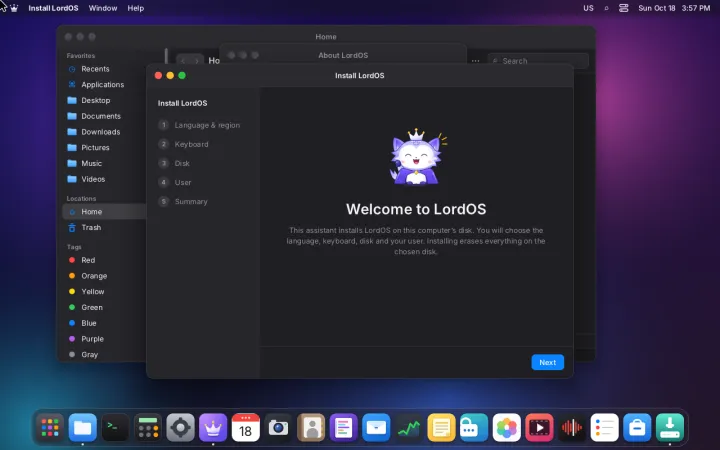This screenshot has height=450, width=720.
Task: Open the green stocks chart dock icon
Action: point(409,428)
